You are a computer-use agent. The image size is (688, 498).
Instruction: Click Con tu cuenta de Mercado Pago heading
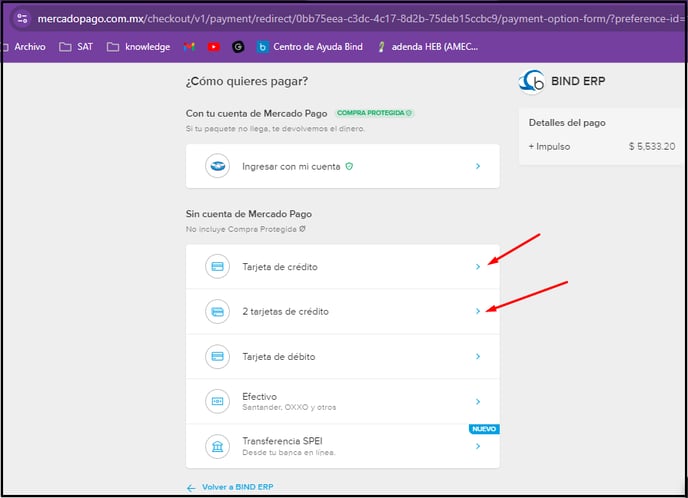click(256, 113)
